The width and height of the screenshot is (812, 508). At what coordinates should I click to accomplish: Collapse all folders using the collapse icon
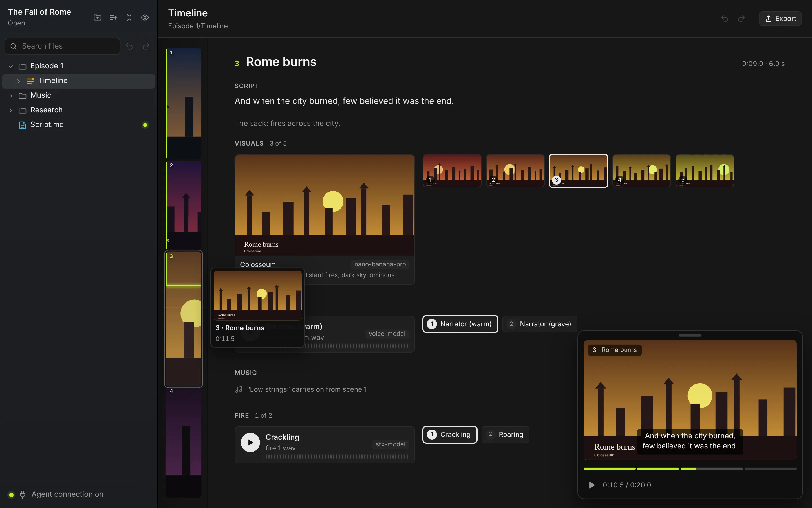coord(129,18)
